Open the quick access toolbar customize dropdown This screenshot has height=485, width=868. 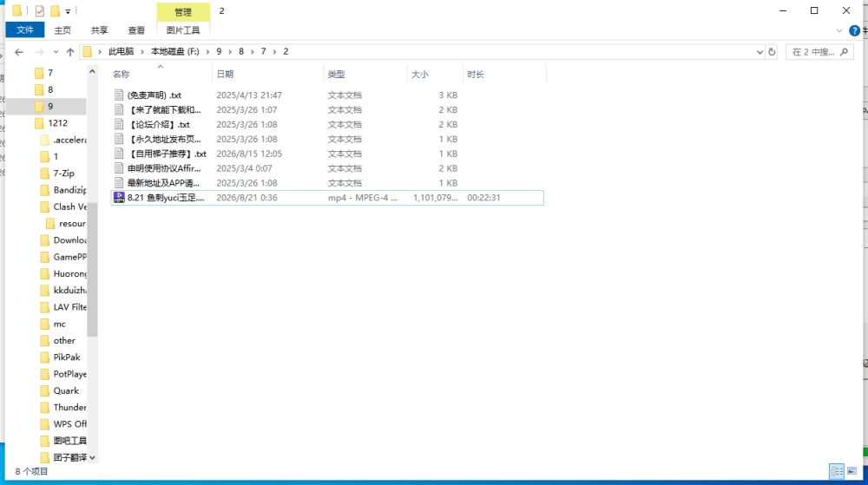click(68, 11)
